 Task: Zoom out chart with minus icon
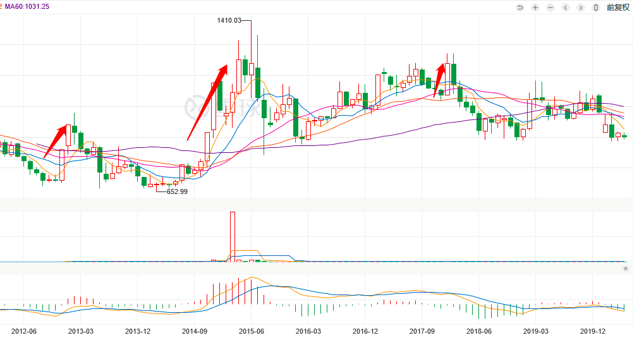550,8
